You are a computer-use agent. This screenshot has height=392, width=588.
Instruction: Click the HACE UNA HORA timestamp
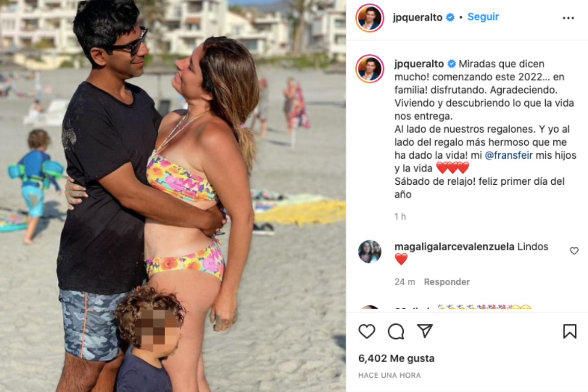390,375
